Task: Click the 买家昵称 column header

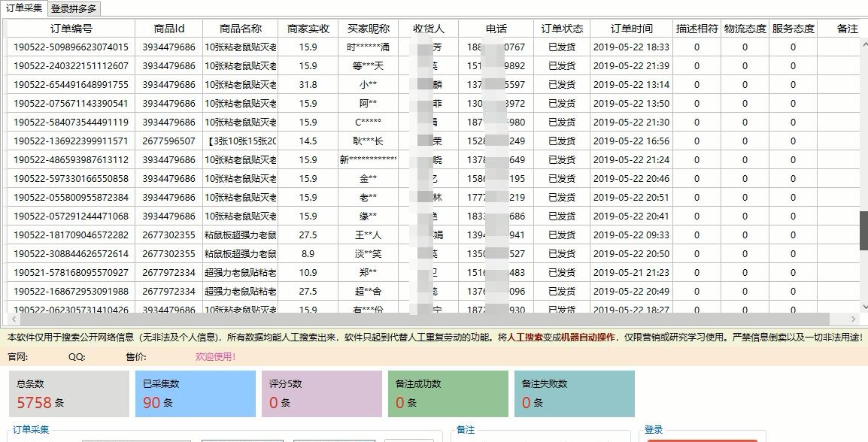Action: (368, 29)
